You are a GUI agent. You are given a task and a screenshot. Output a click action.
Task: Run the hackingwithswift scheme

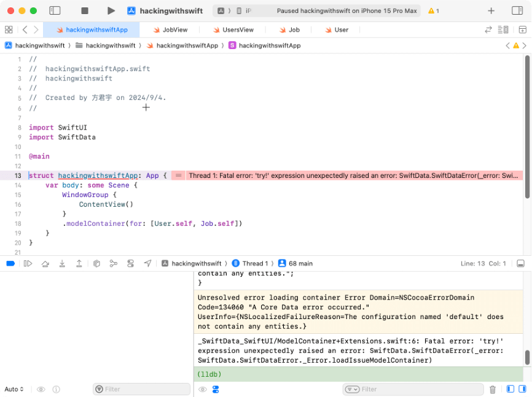(x=111, y=10)
